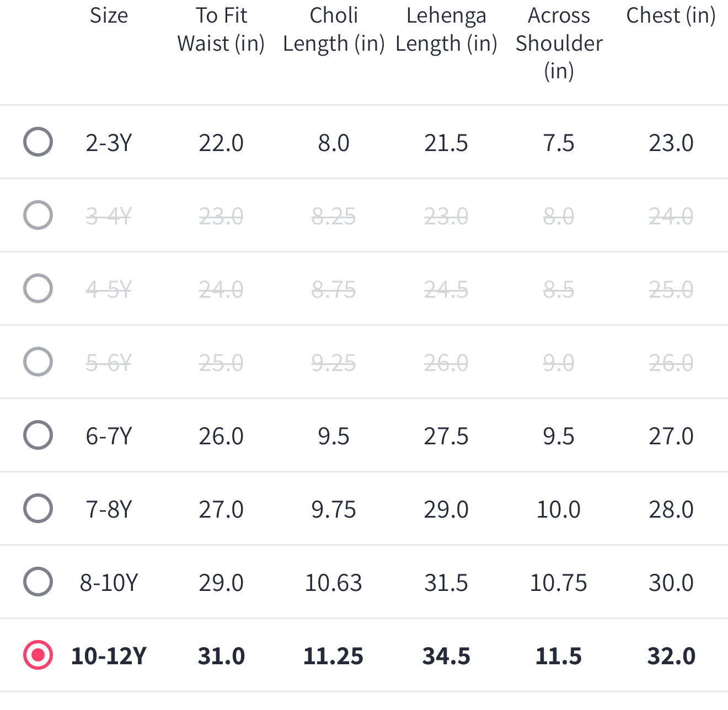Screen dimensions: 728x710
Task: Click the Choli Length column header
Action: (x=334, y=30)
